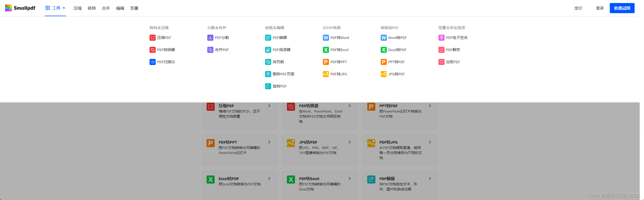Click chevron on PPT转PDF card
This screenshot has height=200, width=644.
point(430,106)
